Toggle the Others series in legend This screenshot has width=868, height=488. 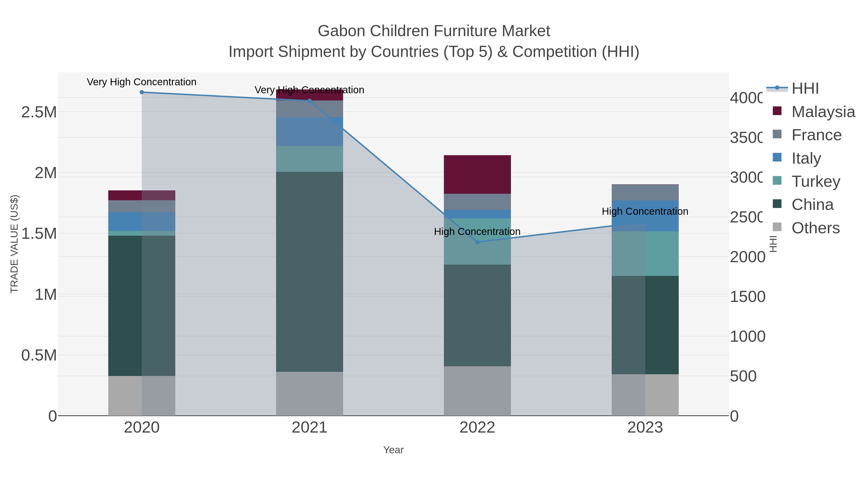806,227
